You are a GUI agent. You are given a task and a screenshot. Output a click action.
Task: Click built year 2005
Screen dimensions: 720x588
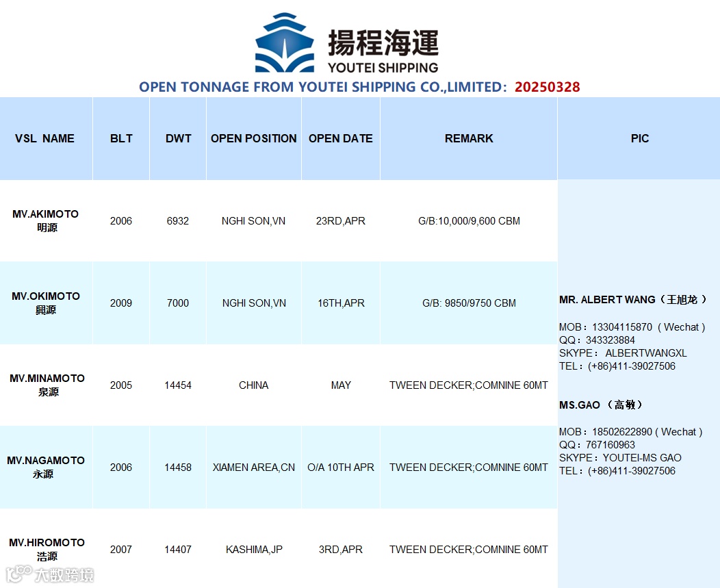[x=120, y=385]
